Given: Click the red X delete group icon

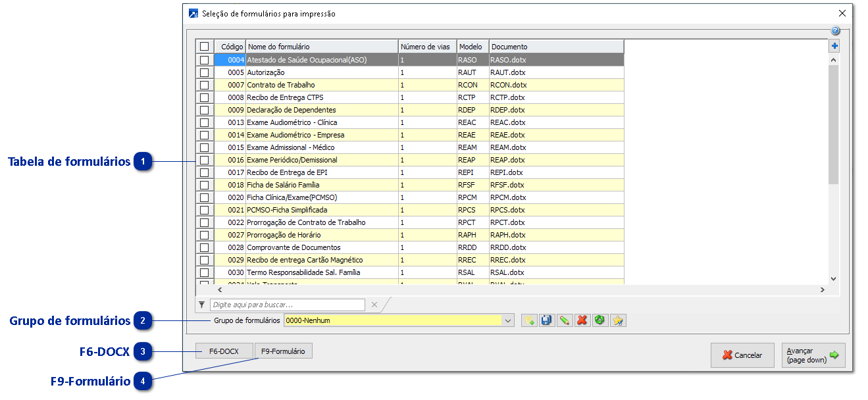Looking at the screenshot, I should (582, 320).
